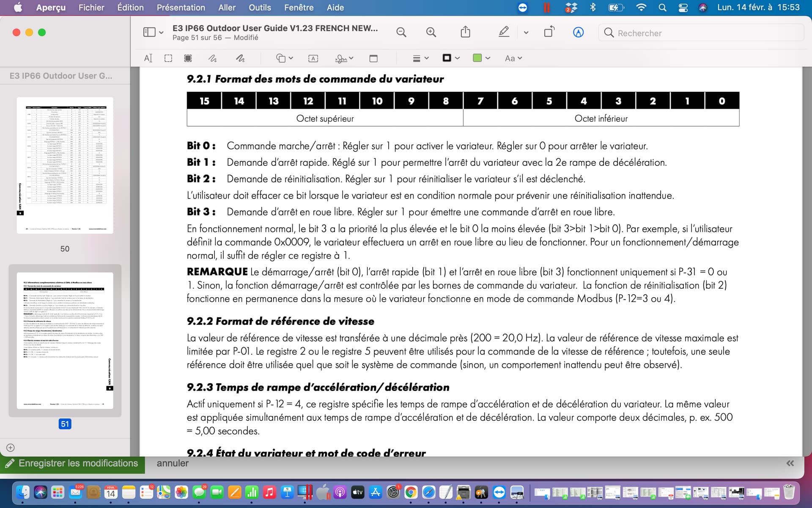Open the Aller menu
Screen dimensions: 812x508
pos(227,8)
